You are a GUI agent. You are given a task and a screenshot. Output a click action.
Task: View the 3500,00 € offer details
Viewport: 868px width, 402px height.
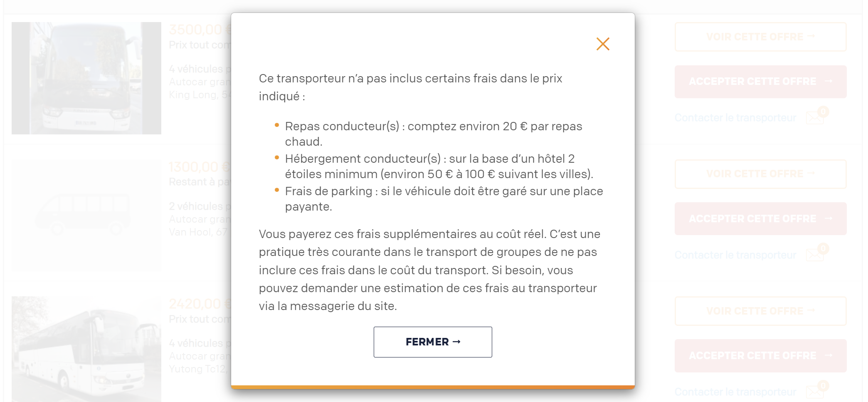(760, 37)
